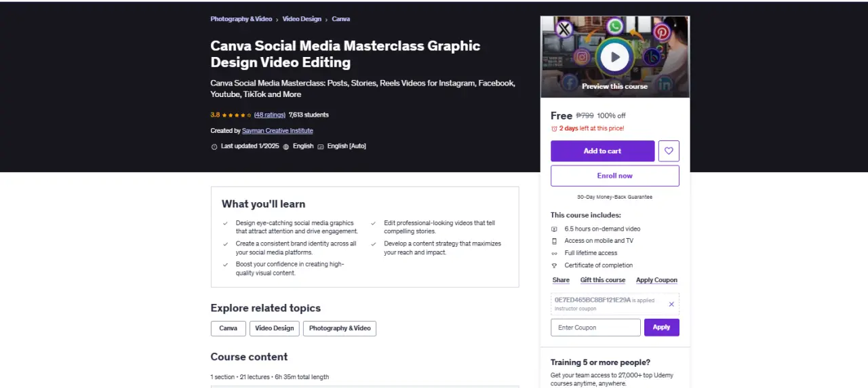
Task: Click the applied coupon code 0E7ED465BC8BF121E29A
Action: (593, 300)
